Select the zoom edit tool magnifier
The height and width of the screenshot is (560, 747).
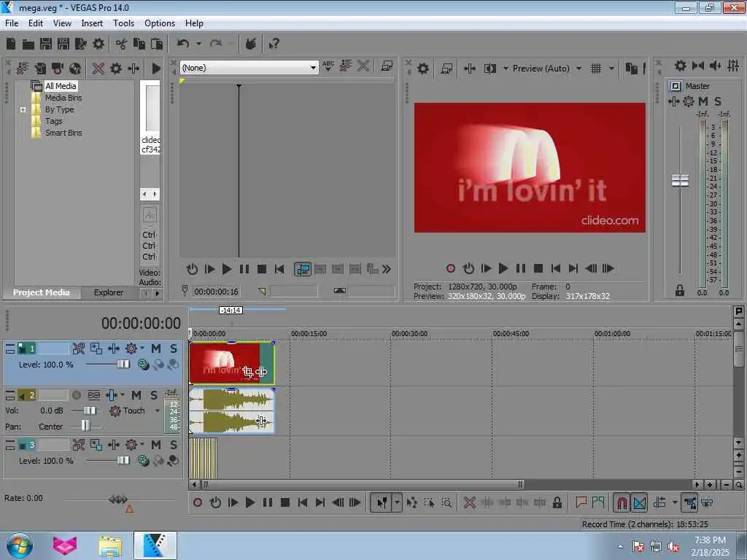coord(446,502)
